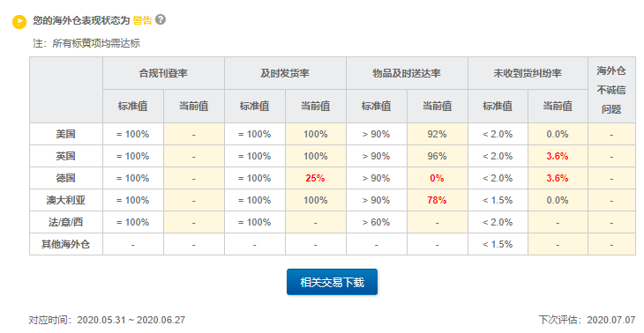Click the 相关交易下载 download button
Screen dimensions: 644x333
(332, 282)
